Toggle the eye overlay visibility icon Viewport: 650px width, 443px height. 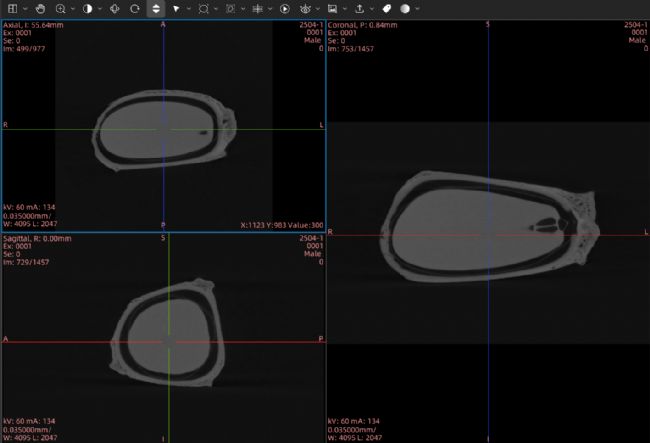pos(305,8)
